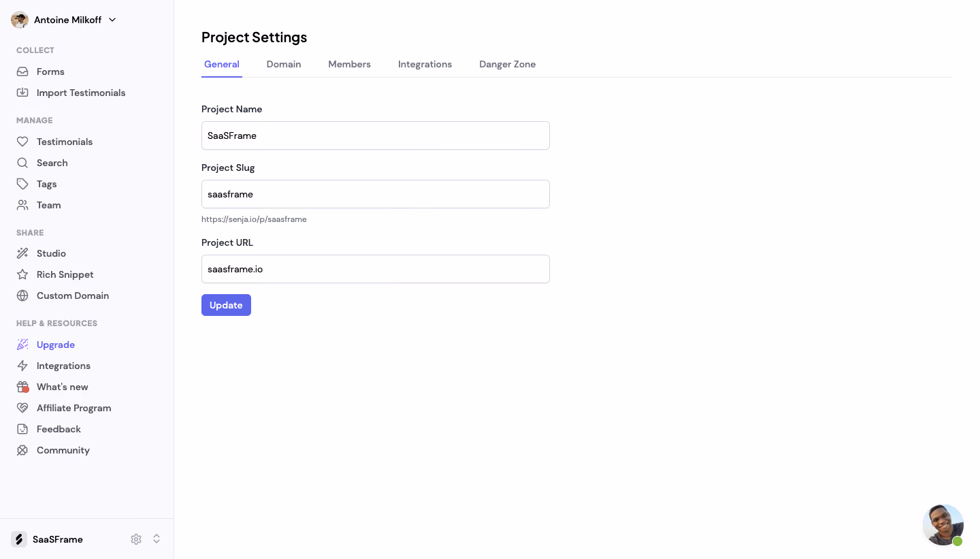Focus the Project Slug input field
This screenshot has height=559, width=980.
(376, 194)
